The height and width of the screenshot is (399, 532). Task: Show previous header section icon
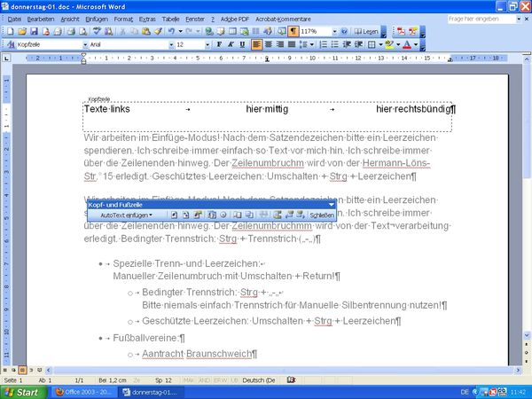pos(289,215)
